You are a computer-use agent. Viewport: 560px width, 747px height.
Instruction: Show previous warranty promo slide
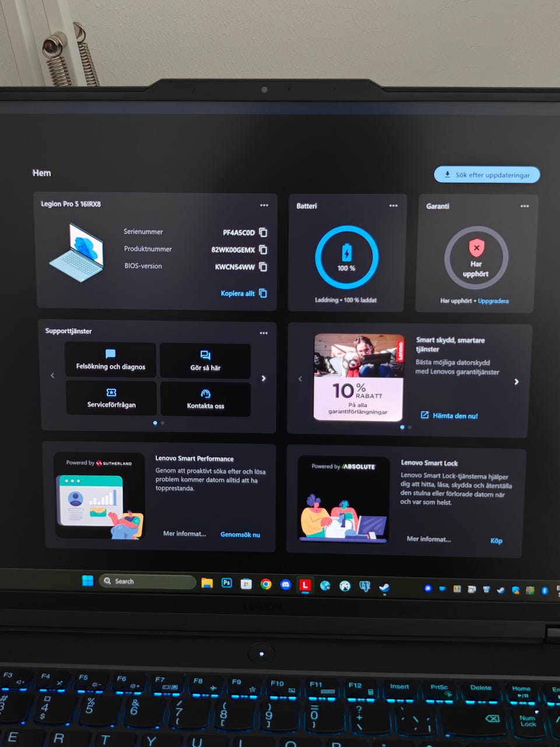(300, 379)
